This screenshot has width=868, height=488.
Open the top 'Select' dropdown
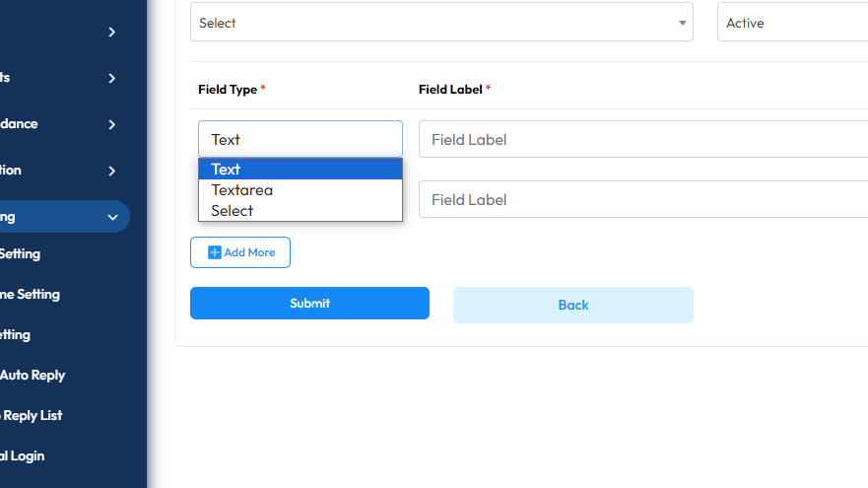[441, 23]
